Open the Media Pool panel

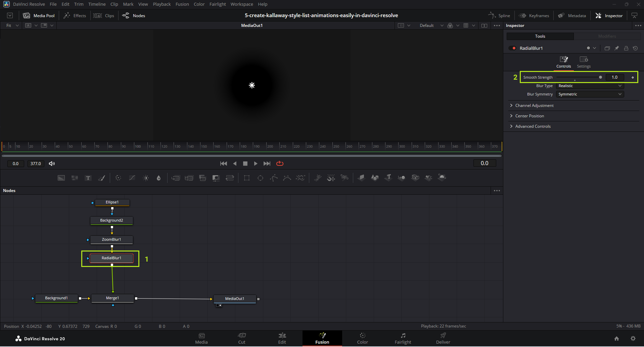pos(39,15)
